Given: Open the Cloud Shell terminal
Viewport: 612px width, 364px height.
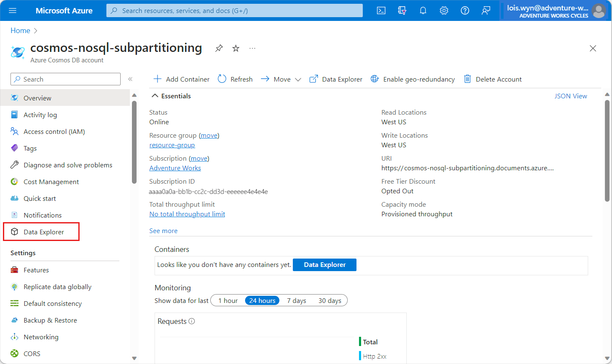Looking at the screenshot, I should tap(381, 10).
